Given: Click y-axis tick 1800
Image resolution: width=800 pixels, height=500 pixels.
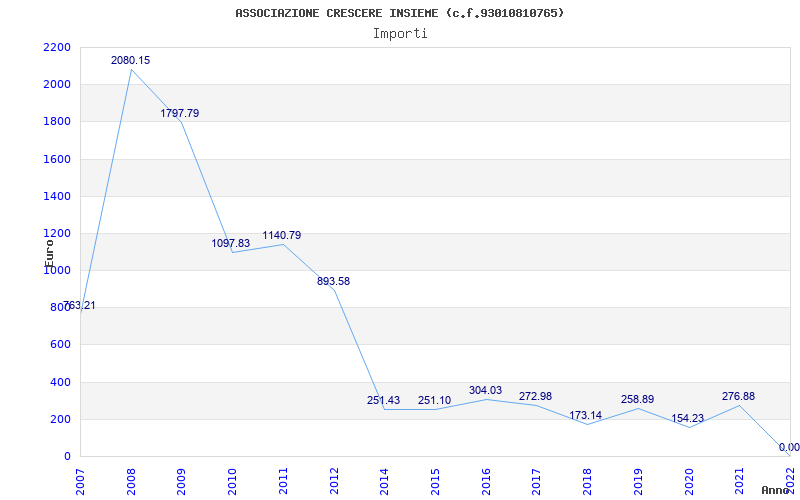Looking at the screenshot, I should coord(58,122).
